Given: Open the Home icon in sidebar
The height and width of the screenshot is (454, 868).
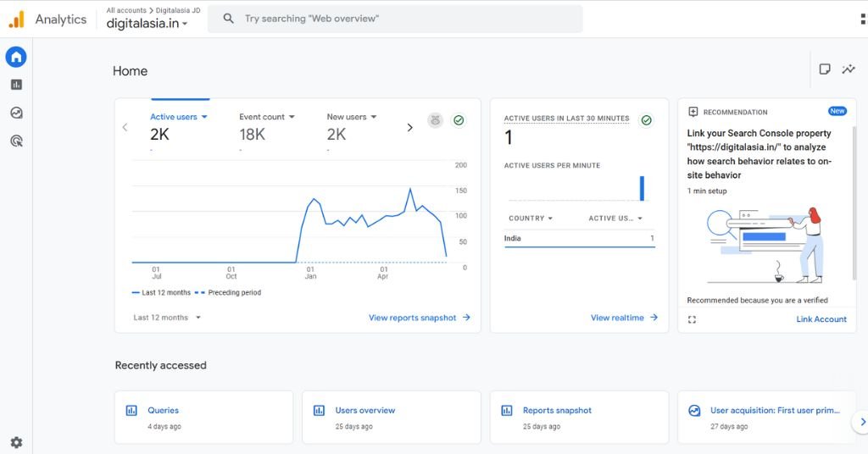Looking at the screenshot, I should pyautogui.click(x=16, y=57).
